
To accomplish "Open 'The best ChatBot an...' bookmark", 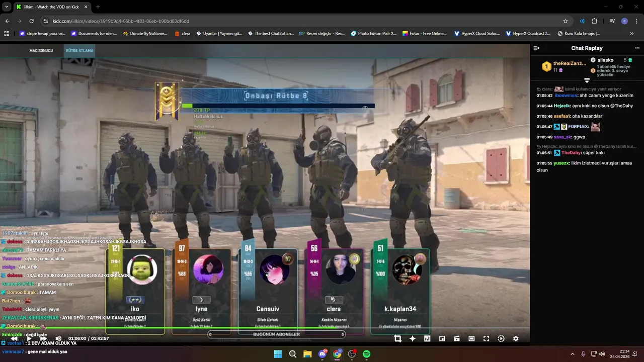I will click(x=271, y=34).
